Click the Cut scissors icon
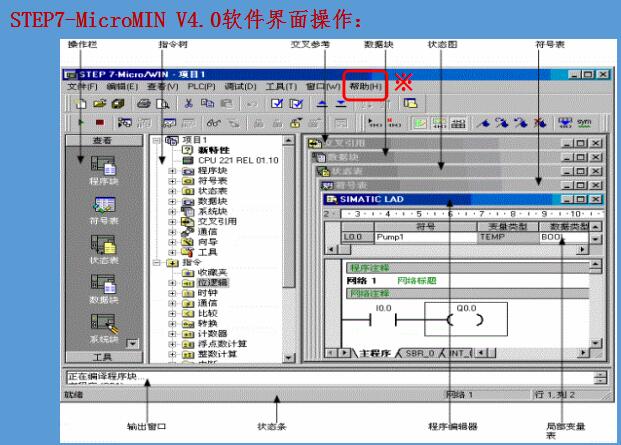This screenshot has width=621, height=445. pyautogui.click(x=189, y=104)
